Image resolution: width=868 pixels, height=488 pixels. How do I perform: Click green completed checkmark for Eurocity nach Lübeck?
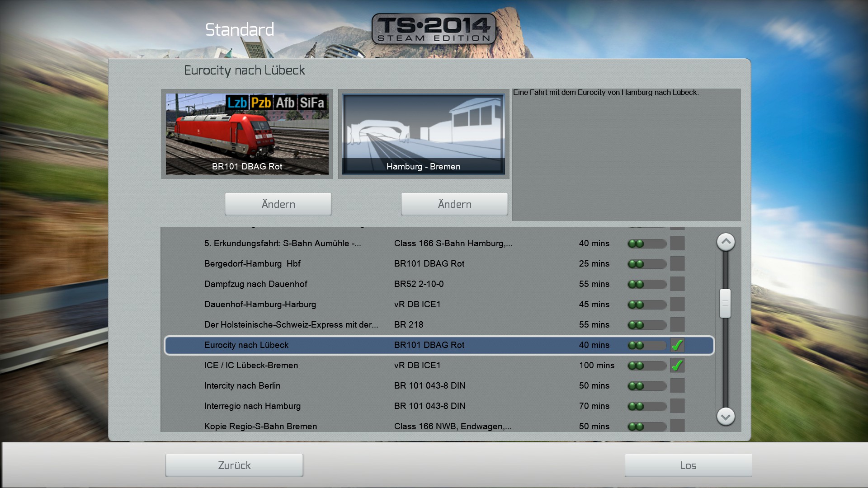pyautogui.click(x=677, y=345)
